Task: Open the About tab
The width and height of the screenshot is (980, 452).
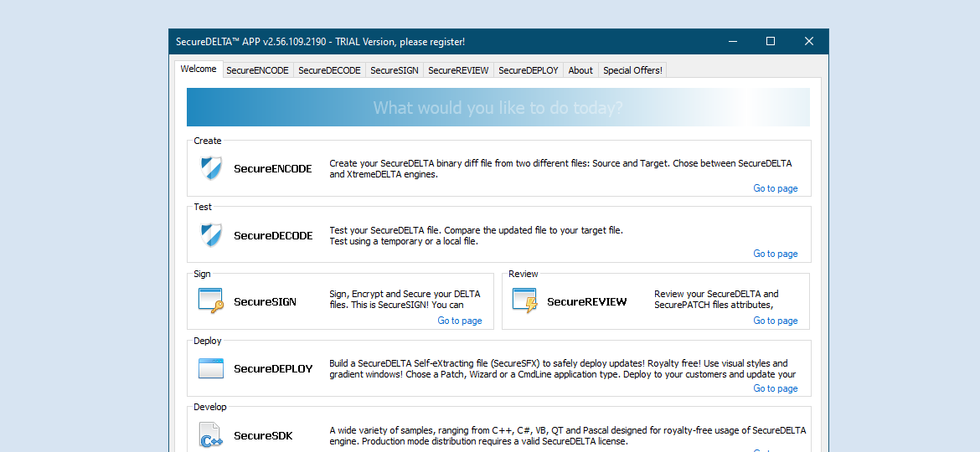Action: click(580, 70)
